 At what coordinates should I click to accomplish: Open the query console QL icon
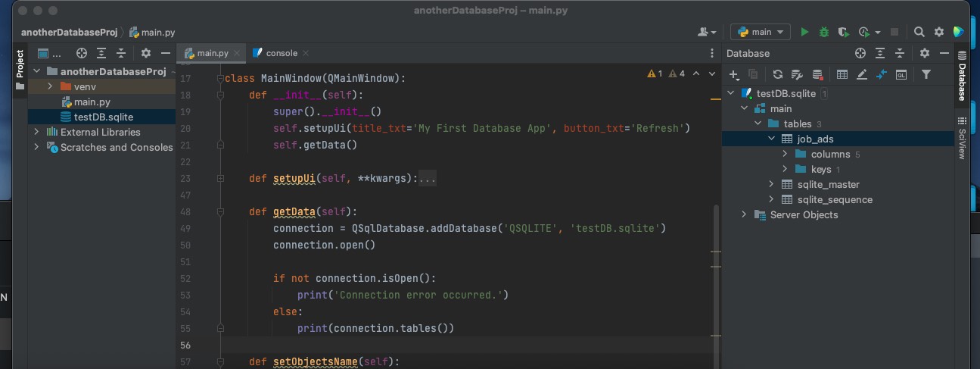click(x=901, y=74)
